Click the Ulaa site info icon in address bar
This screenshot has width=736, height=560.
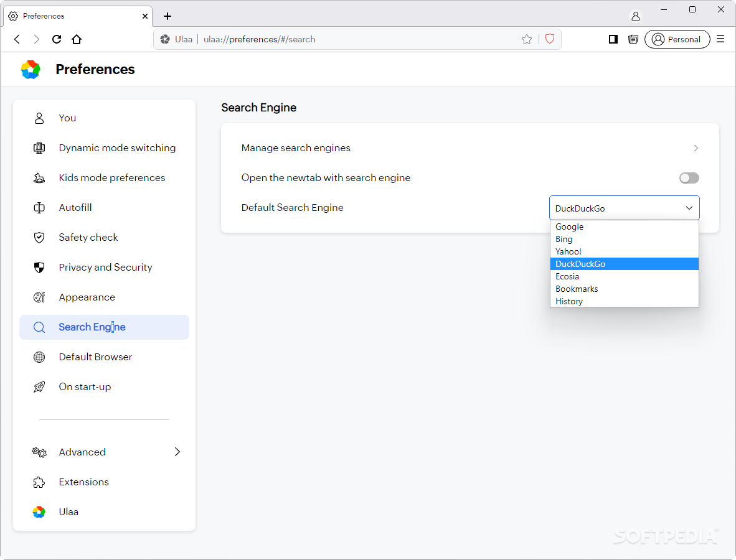tap(165, 39)
